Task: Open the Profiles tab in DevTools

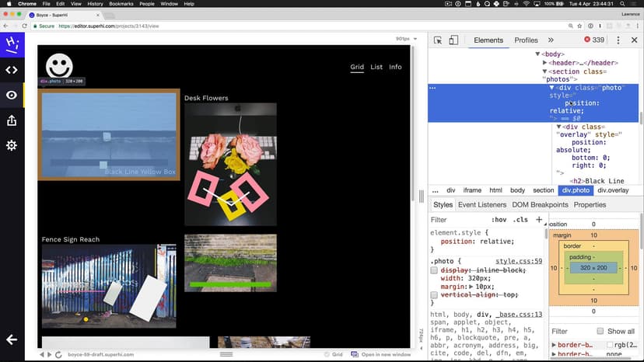Action: (526, 40)
